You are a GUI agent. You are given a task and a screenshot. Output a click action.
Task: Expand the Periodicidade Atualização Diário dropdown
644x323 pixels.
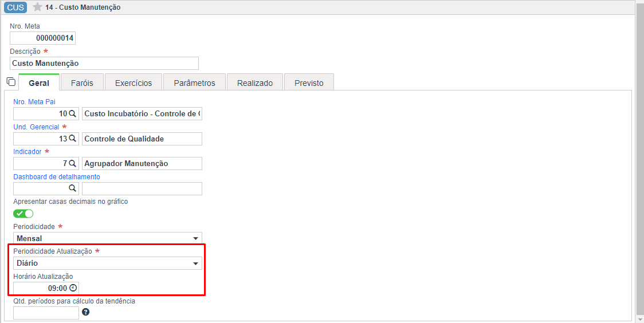108,263
